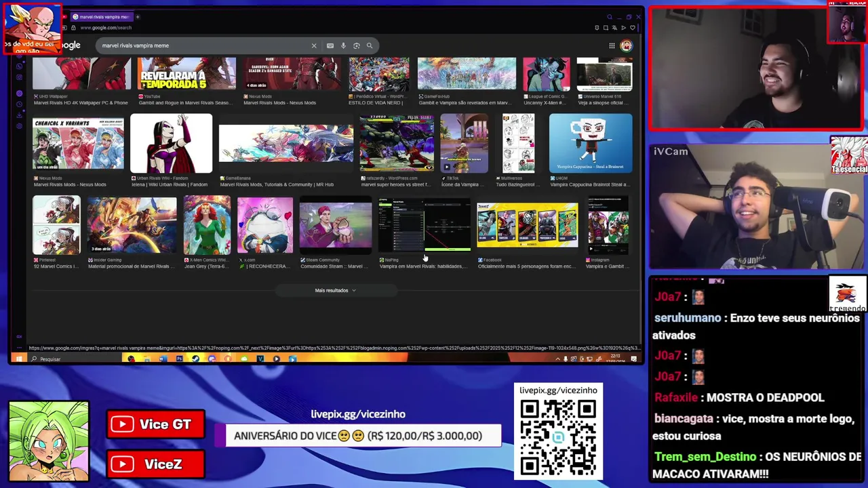Open League of Comic Uncanny X-Men image

(x=547, y=74)
